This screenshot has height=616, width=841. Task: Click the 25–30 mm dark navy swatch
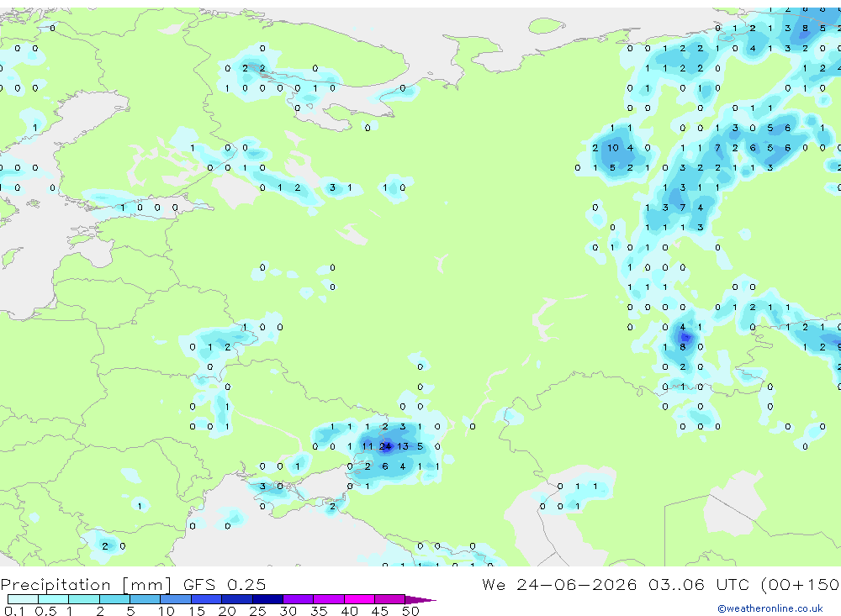coord(267,599)
